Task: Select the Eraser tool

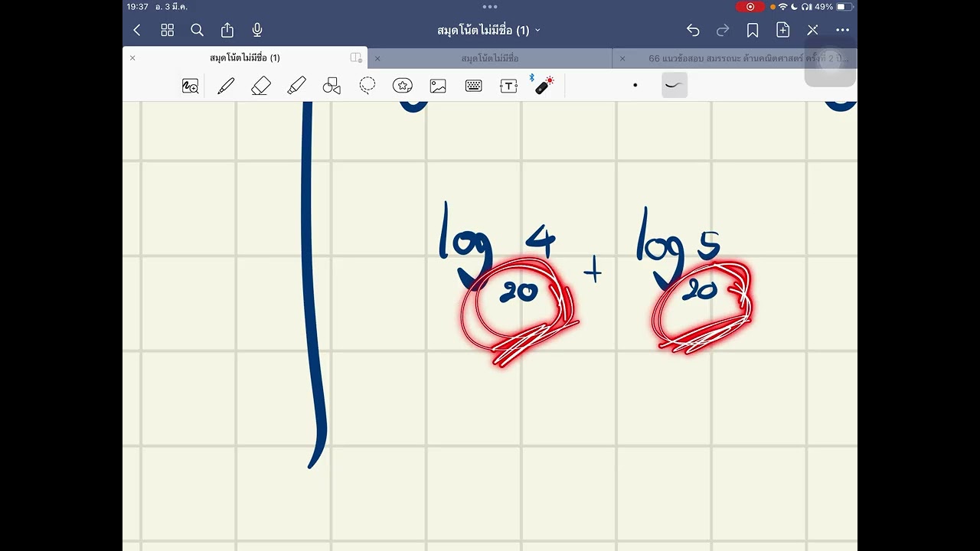Action: pos(261,86)
